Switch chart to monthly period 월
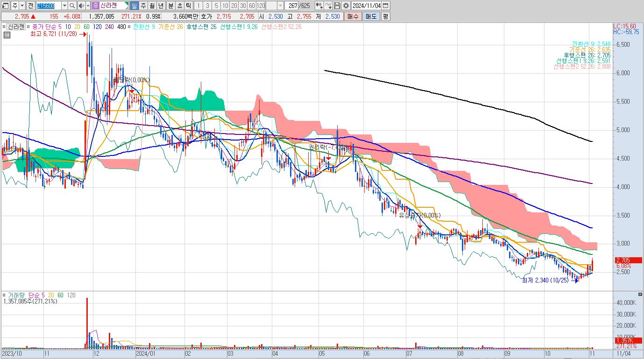Viewport: 644px width, 359px height. (x=152, y=6)
